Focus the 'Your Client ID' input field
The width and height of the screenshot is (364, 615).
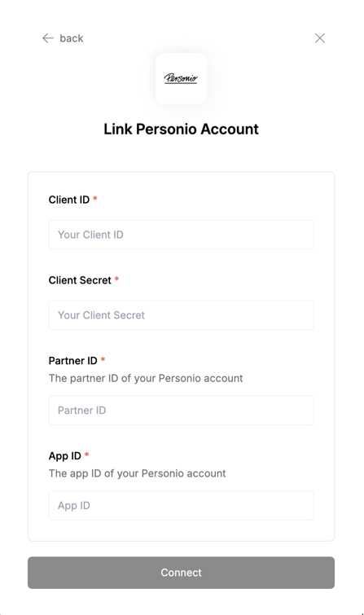[x=181, y=235]
